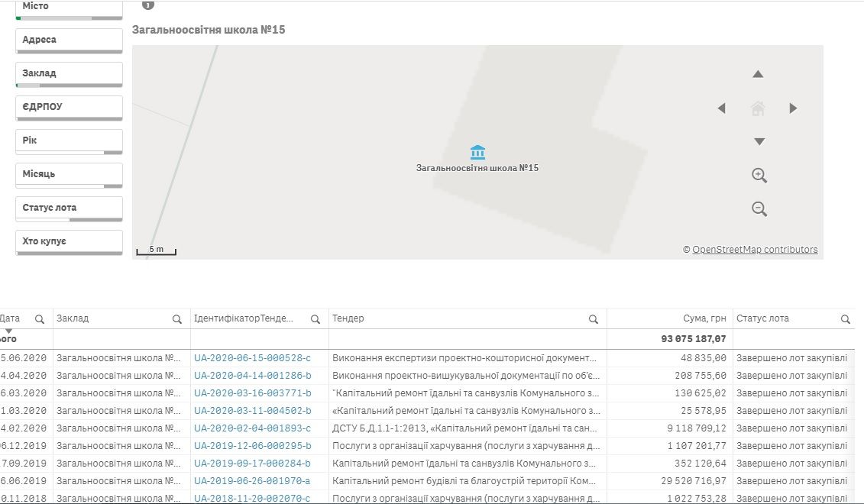Pan the map up with arrow

click(x=758, y=75)
